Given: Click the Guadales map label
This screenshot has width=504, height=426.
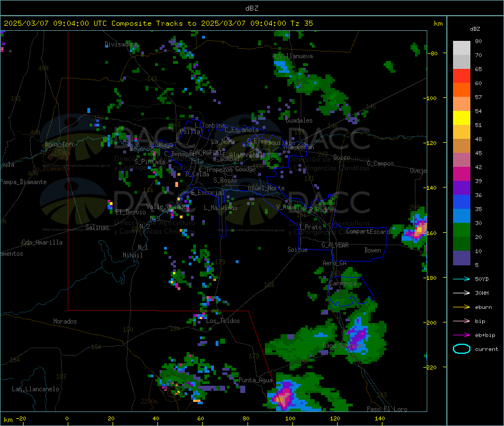Looking at the screenshot, I should coord(299,120).
